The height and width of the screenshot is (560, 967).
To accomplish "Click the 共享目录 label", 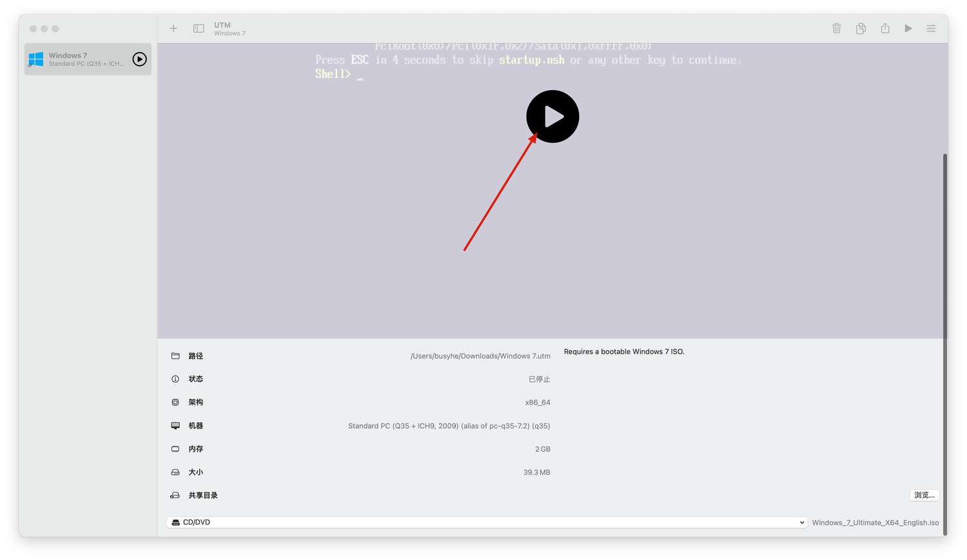I will (x=203, y=496).
